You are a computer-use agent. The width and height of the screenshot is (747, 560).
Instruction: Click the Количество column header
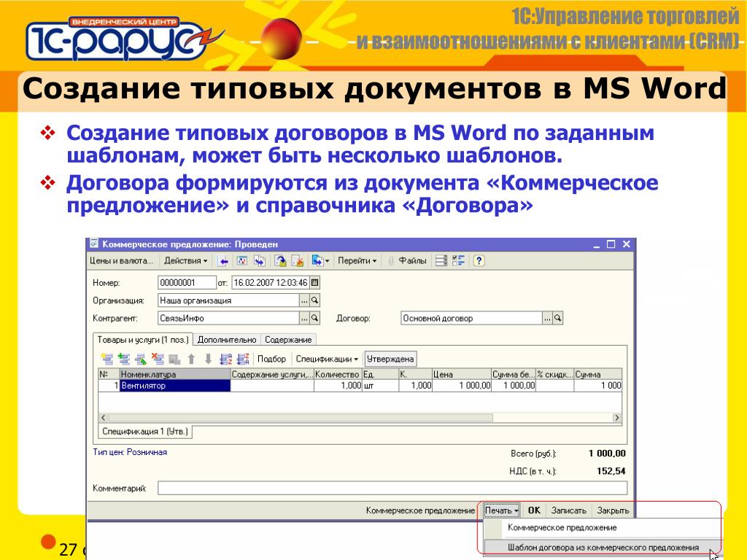click(x=338, y=374)
